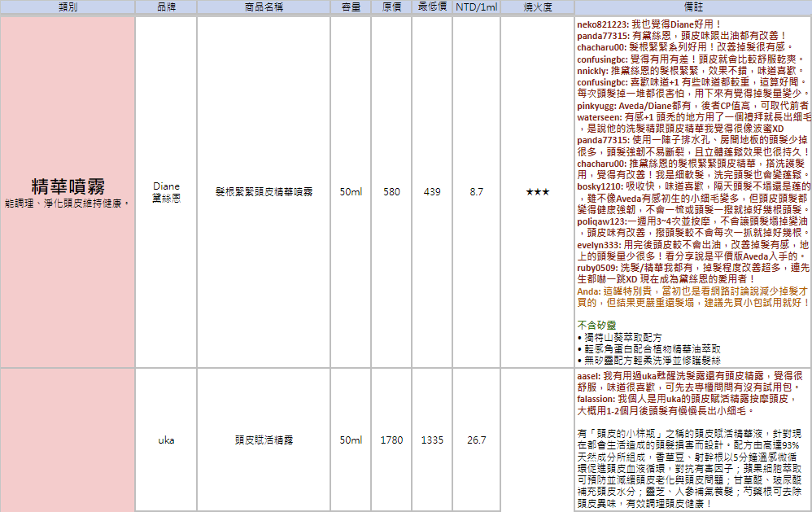Click the aasel comment in uka notes
The image size is (812, 512).
tap(690, 382)
